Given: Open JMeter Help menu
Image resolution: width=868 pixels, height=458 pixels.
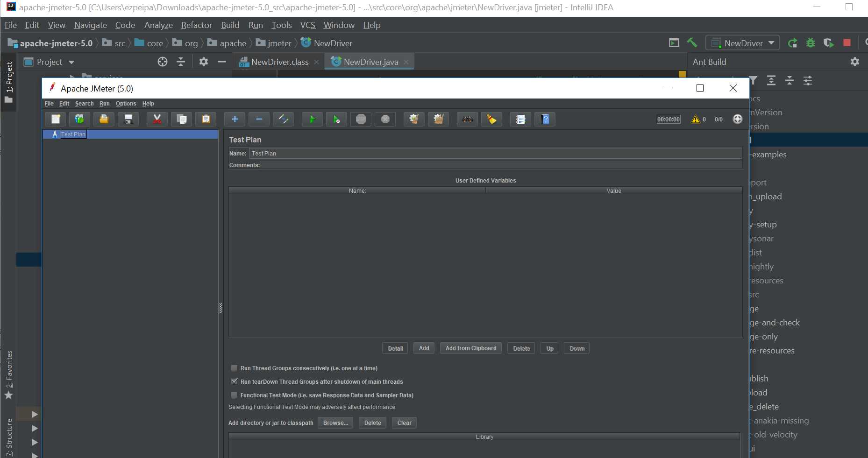Looking at the screenshot, I should (x=148, y=104).
